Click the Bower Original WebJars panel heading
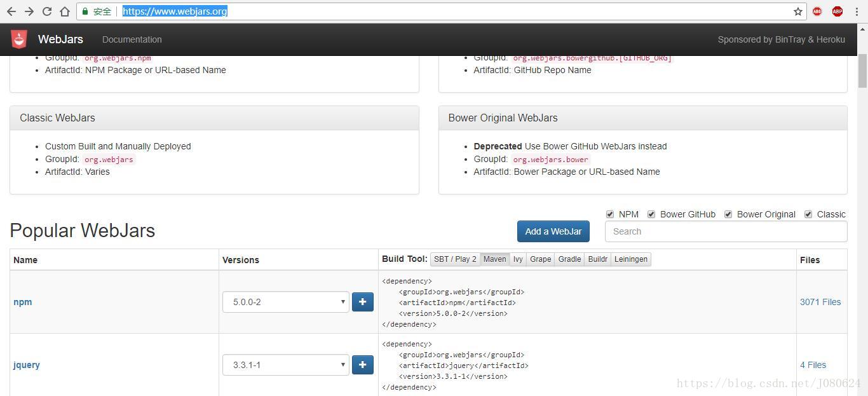Viewport: 868px width, 396px height. (503, 118)
